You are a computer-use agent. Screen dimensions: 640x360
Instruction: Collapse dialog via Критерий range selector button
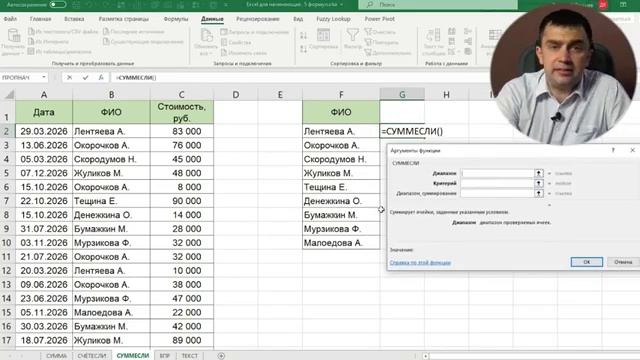[x=539, y=183]
